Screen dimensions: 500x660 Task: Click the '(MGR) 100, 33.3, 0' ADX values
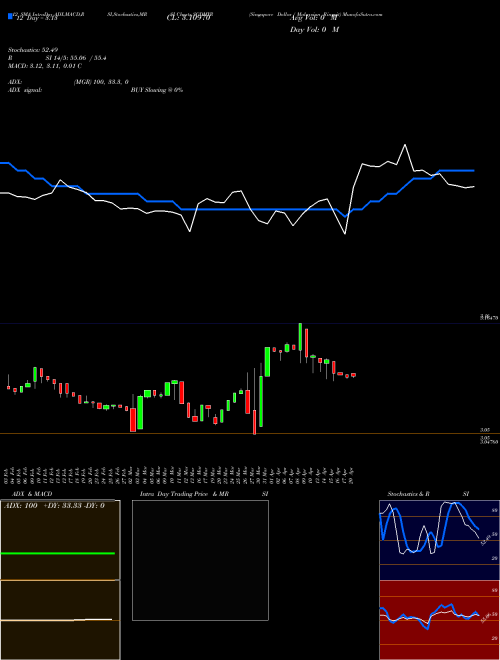(101, 82)
